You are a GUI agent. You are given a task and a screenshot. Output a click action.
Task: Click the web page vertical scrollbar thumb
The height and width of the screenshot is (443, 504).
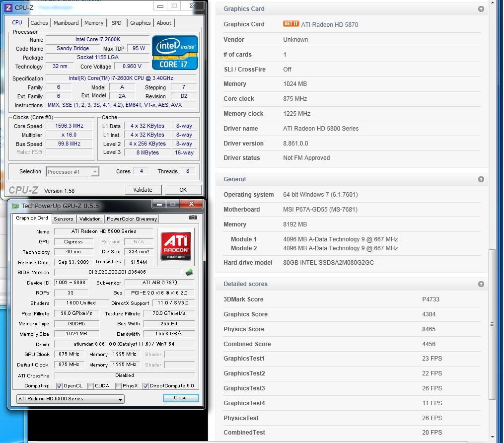492,323
